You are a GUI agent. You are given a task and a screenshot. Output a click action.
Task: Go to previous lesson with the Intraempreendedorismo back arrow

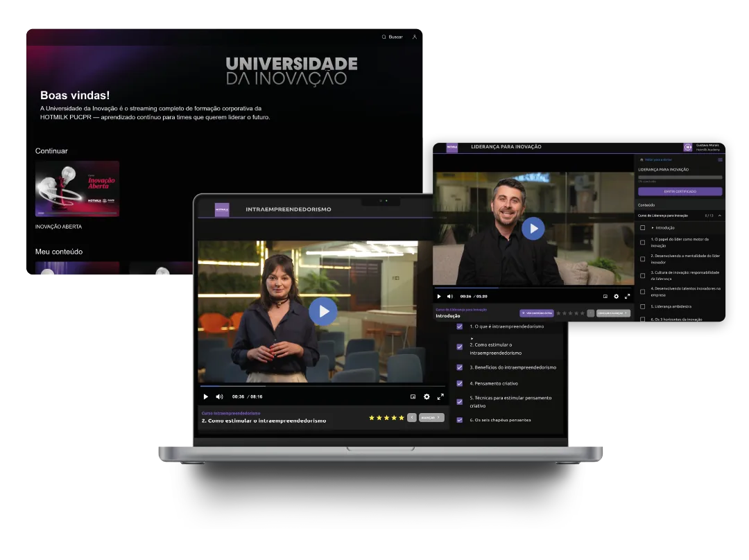click(x=412, y=418)
